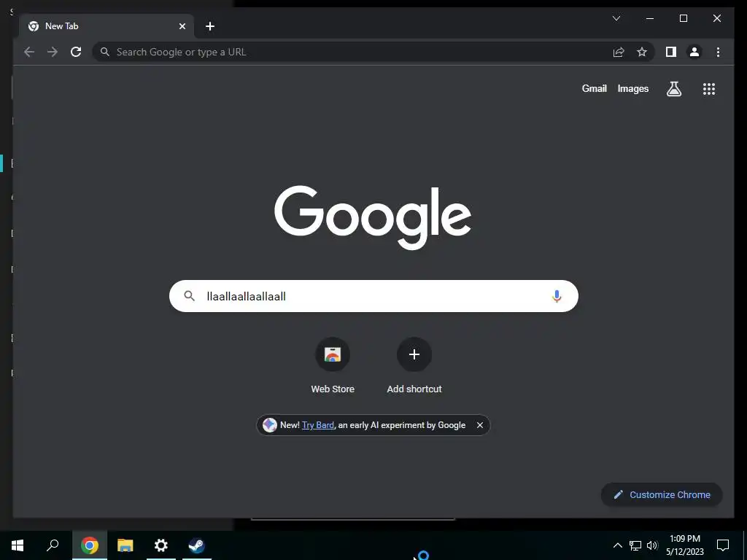Reload the current page

click(x=76, y=52)
